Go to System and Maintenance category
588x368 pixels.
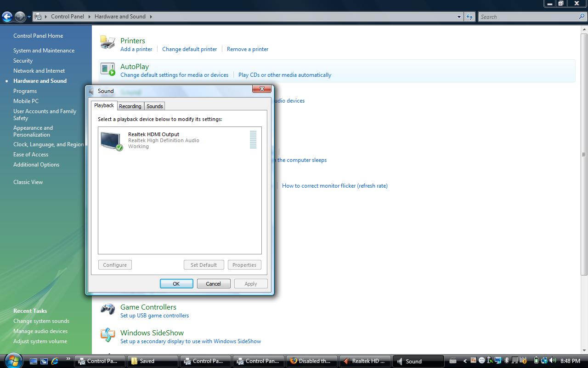coord(44,51)
